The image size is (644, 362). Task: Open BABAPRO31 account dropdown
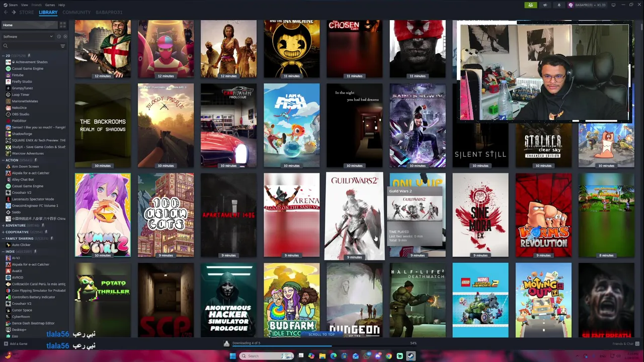click(587, 5)
